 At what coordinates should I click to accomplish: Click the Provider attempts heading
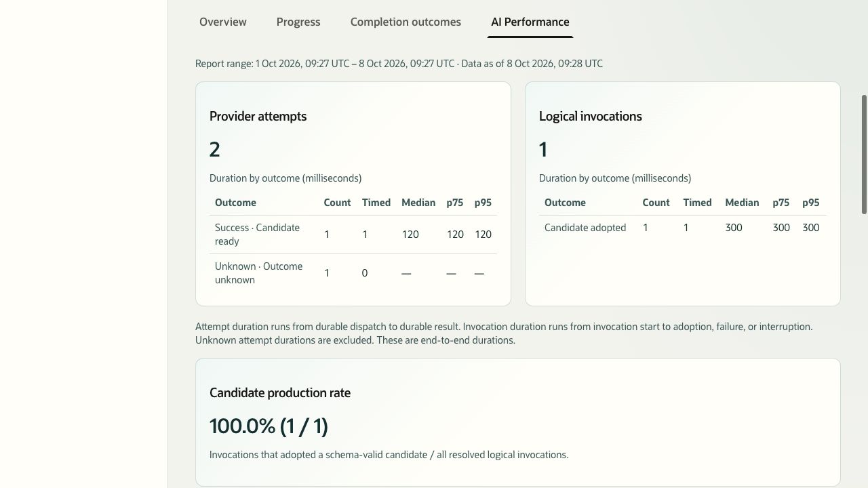click(258, 116)
